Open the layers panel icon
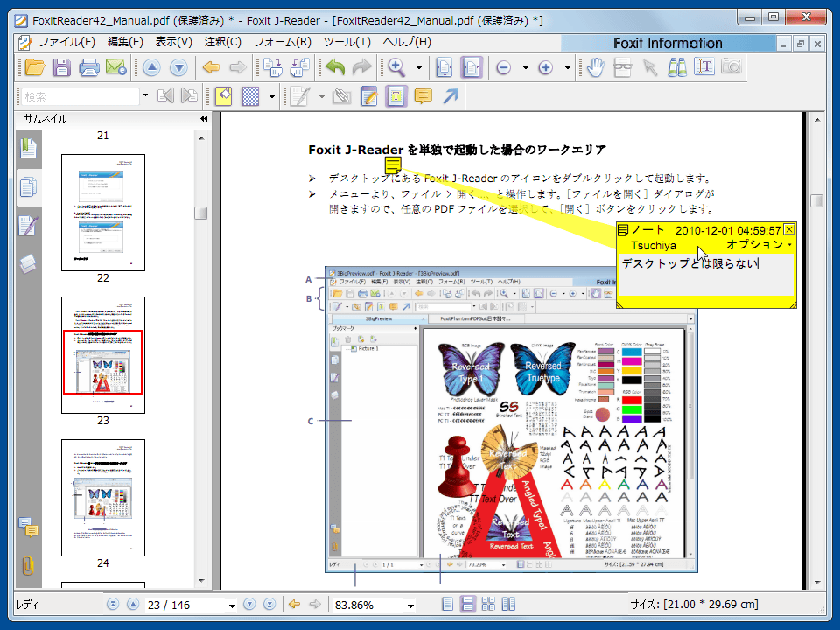The width and height of the screenshot is (840, 630). click(28, 263)
